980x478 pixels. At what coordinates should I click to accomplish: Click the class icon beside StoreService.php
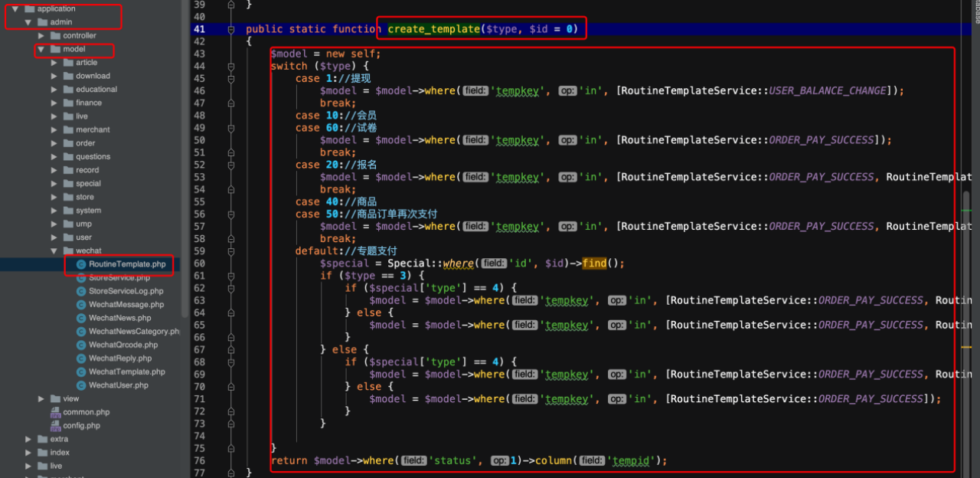pyautogui.click(x=82, y=278)
